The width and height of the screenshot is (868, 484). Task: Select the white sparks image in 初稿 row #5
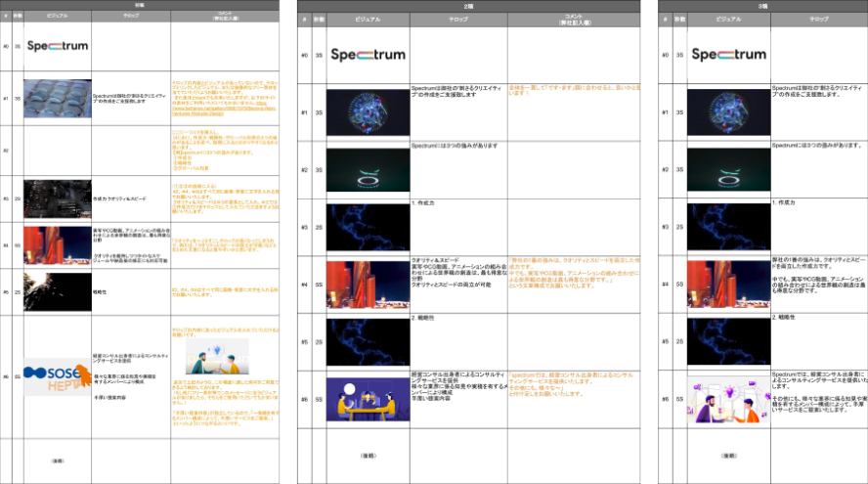coord(58,291)
